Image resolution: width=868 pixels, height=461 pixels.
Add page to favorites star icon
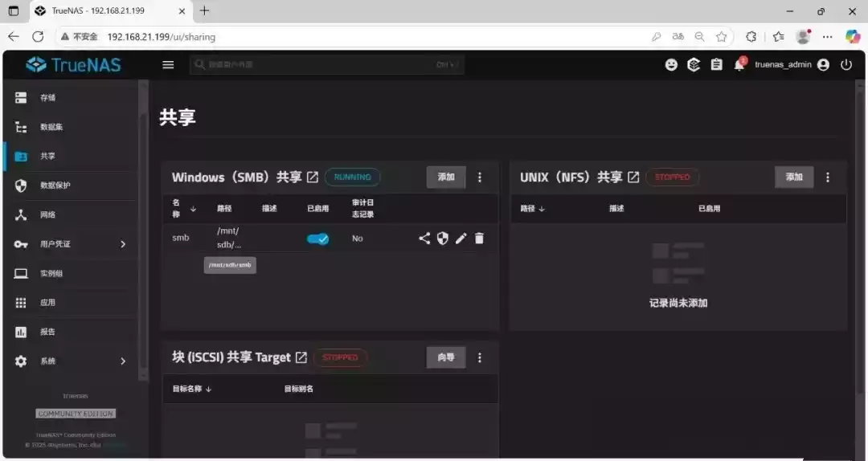tap(721, 36)
